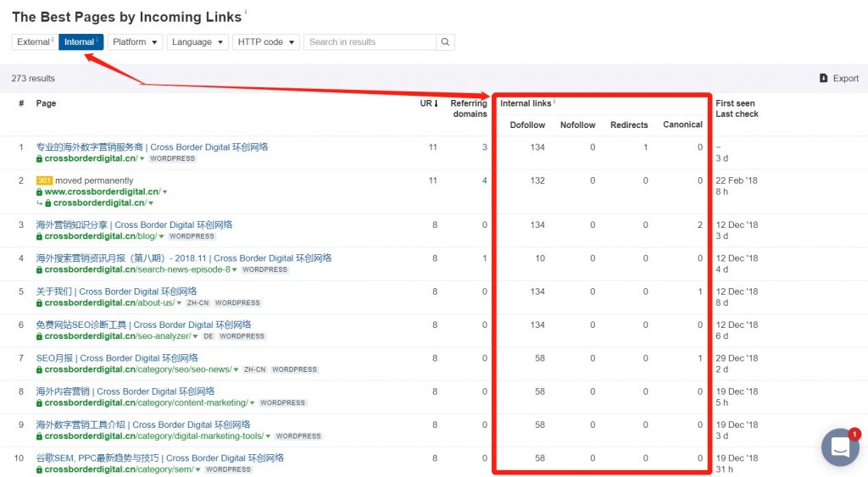
Task: Switch to the External links tab
Action: [35, 42]
